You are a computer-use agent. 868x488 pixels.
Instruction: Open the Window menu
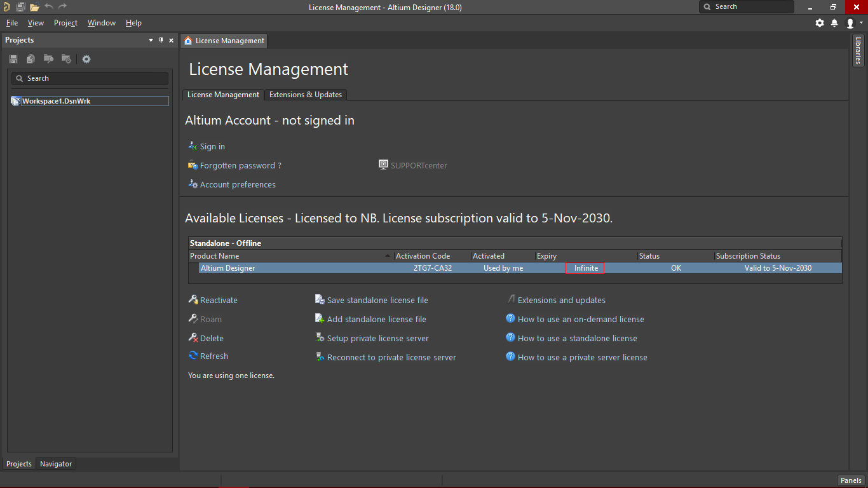pos(102,23)
